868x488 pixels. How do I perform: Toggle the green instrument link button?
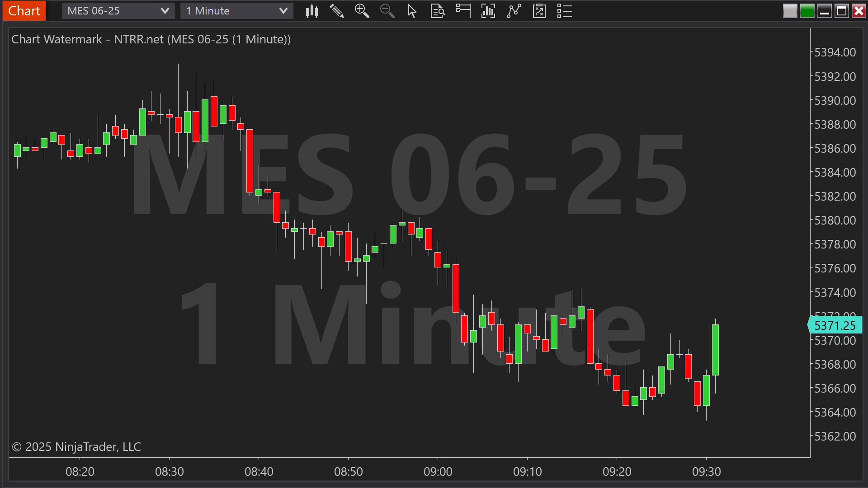tap(807, 10)
